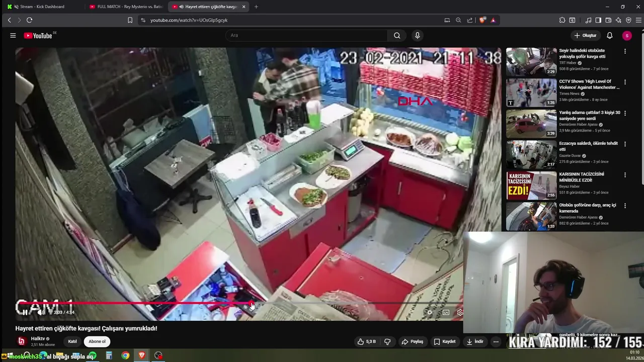Go to the YouTube home logo
644x362 pixels.
tap(38, 36)
